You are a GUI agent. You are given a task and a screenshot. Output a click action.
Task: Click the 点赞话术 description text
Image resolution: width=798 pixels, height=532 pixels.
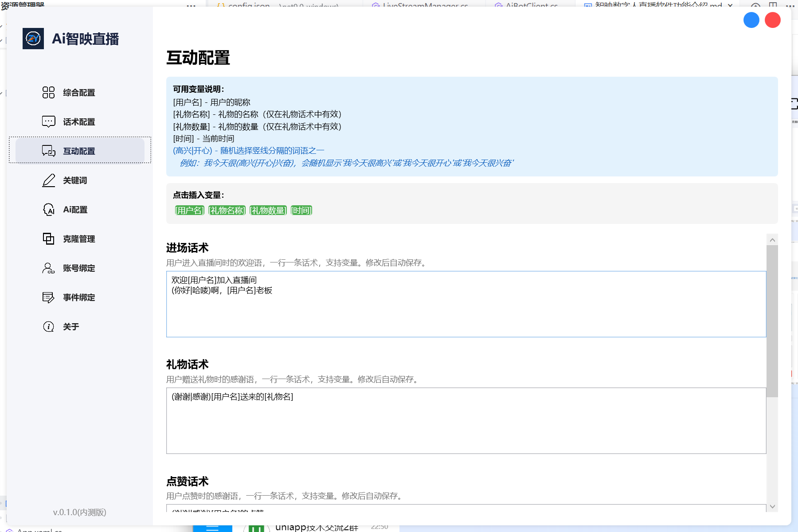pyautogui.click(x=286, y=496)
